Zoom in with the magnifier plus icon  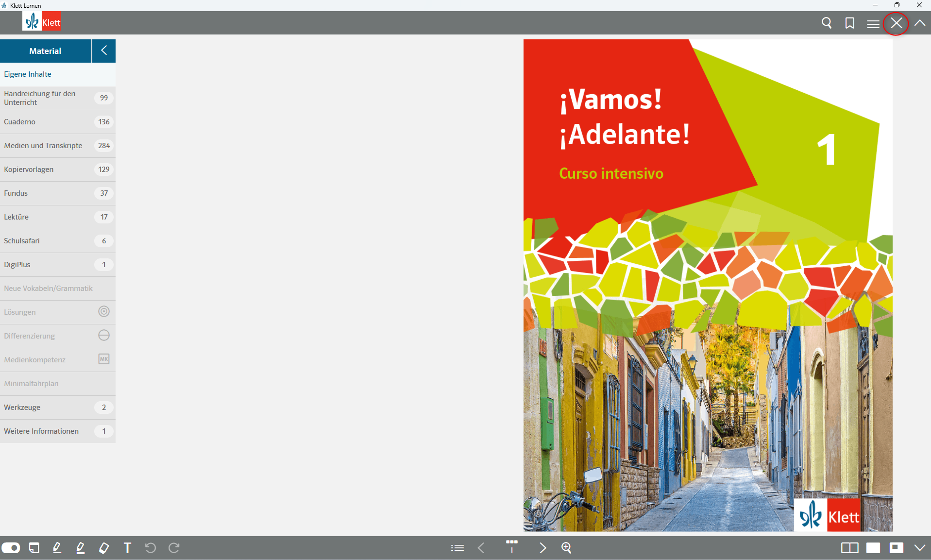point(566,548)
